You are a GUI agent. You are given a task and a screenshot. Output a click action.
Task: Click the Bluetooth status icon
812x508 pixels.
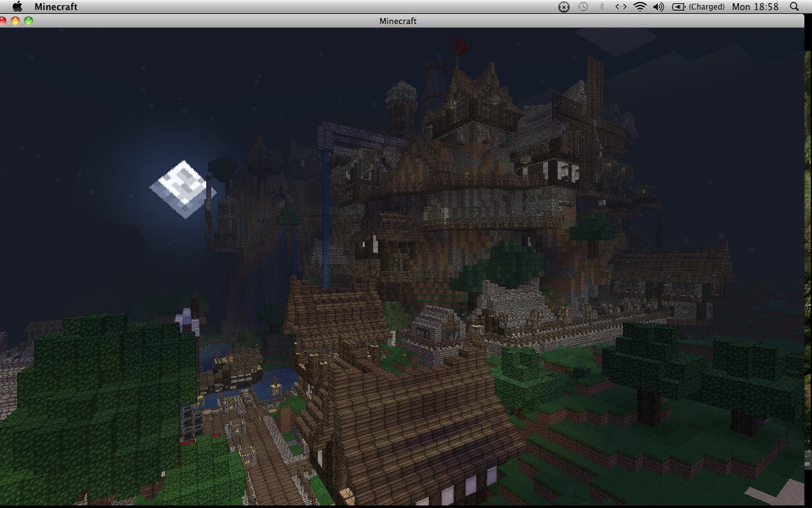coord(600,6)
